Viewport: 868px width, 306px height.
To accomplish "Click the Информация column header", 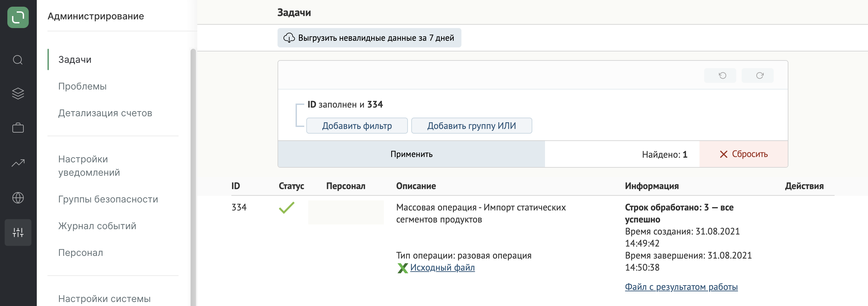I will 652,186.
